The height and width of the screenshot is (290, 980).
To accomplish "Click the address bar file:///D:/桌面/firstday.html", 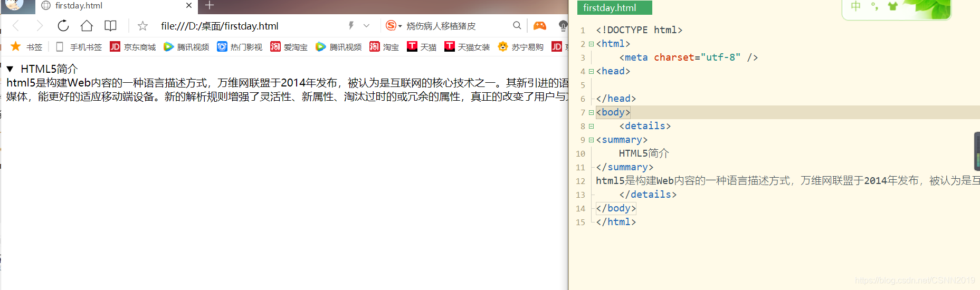I will [220, 26].
